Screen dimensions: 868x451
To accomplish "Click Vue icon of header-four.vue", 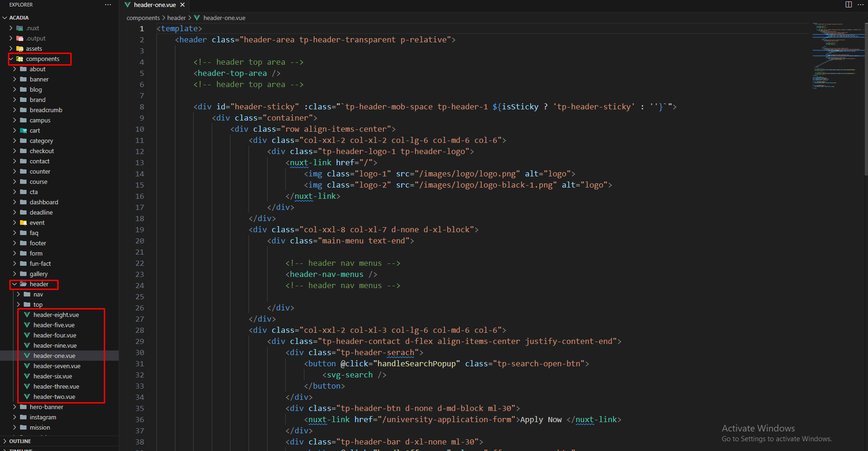I will 27,335.
